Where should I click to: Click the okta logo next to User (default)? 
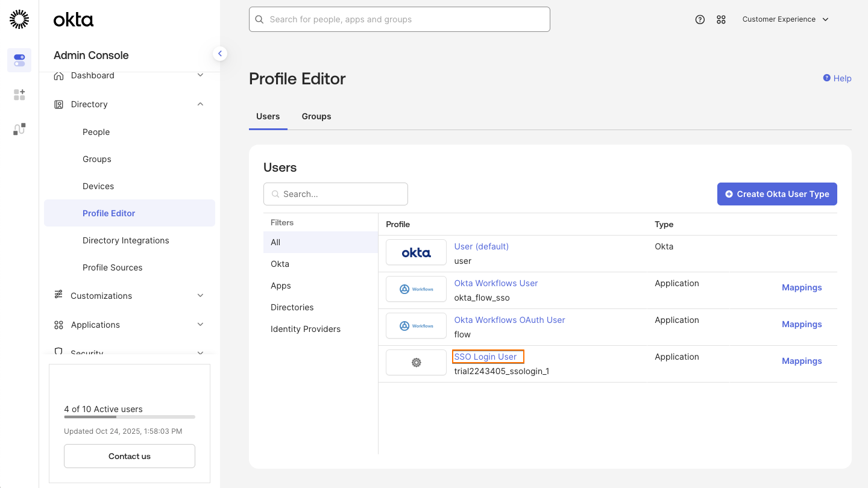coord(416,252)
